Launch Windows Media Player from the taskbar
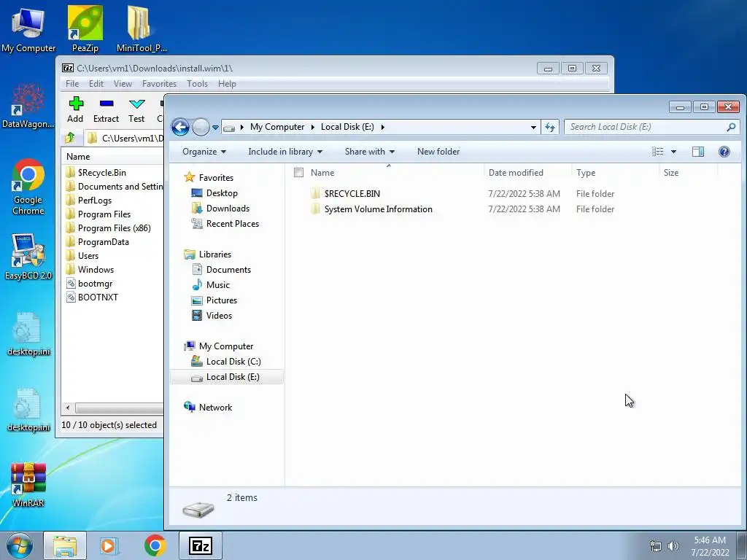The width and height of the screenshot is (747, 560). pos(109,545)
